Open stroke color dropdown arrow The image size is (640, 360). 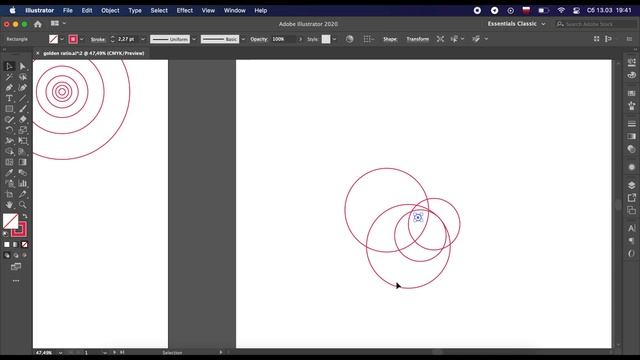click(x=82, y=39)
